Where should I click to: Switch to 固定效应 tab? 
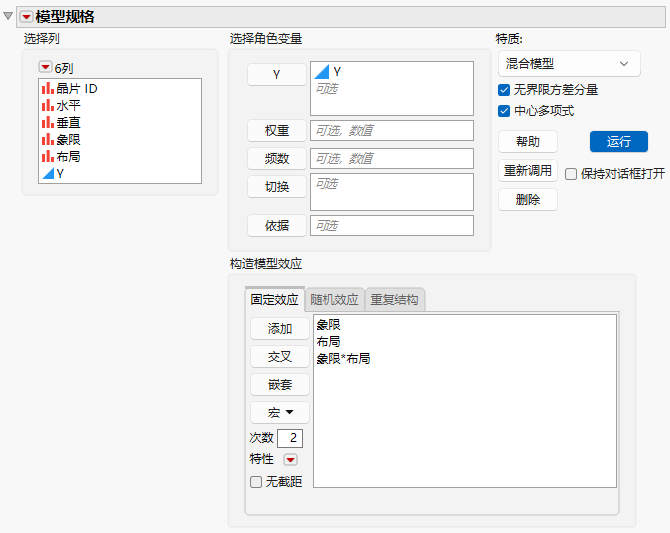click(x=274, y=299)
